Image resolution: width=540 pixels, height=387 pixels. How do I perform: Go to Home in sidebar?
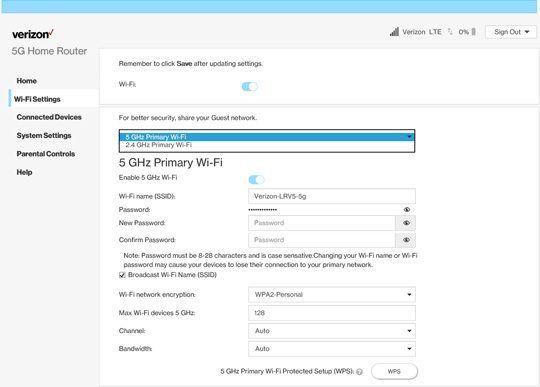pyautogui.click(x=27, y=81)
